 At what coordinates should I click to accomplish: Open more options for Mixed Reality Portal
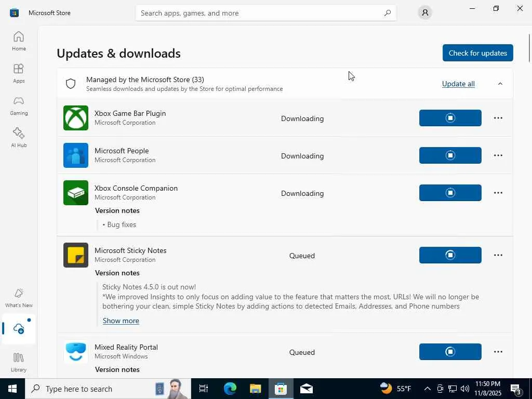coord(498,352)
